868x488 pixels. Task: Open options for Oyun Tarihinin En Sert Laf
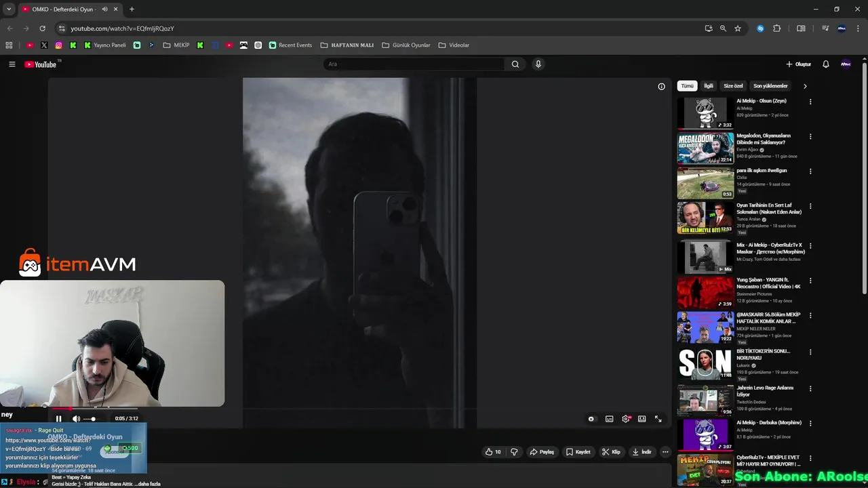810,206
